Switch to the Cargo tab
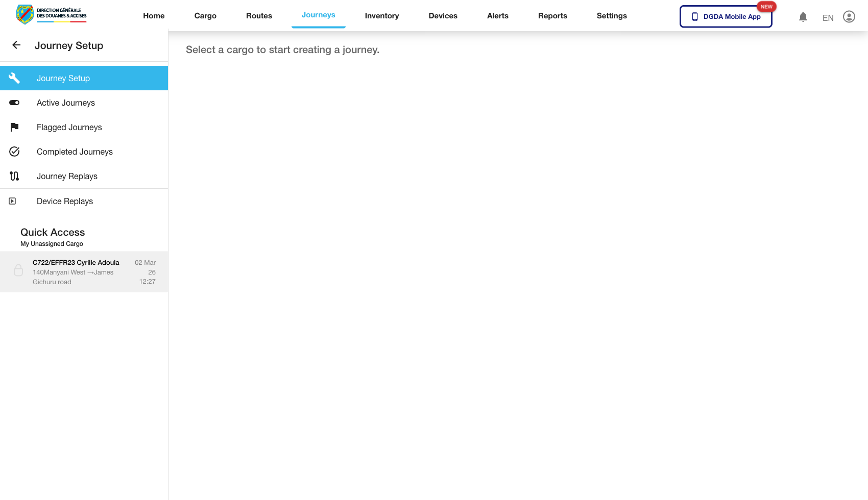 pyautogui.click(x=205, y=16)
